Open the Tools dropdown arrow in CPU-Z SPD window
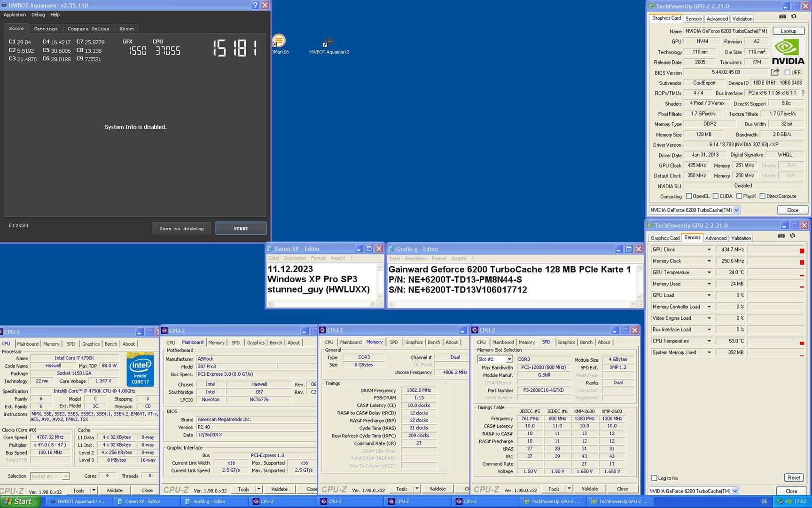The width and height of the screenshot is (812, 508). pos(569,489)
